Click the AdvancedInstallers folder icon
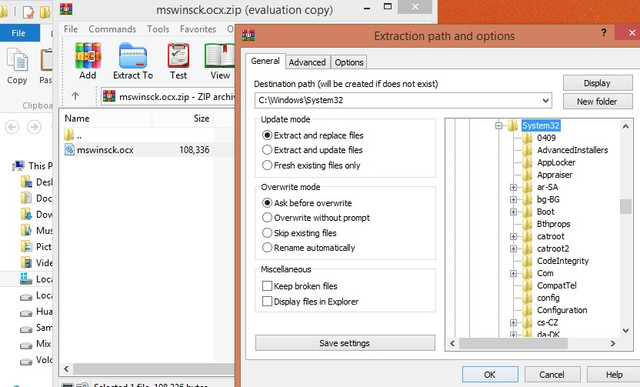This screenshot has width=640, height=387. coord(527,150)
